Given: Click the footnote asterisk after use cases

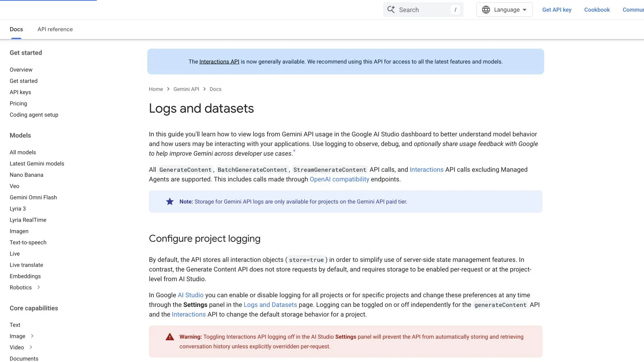Looking at the screenshot, I should (294, 151).
